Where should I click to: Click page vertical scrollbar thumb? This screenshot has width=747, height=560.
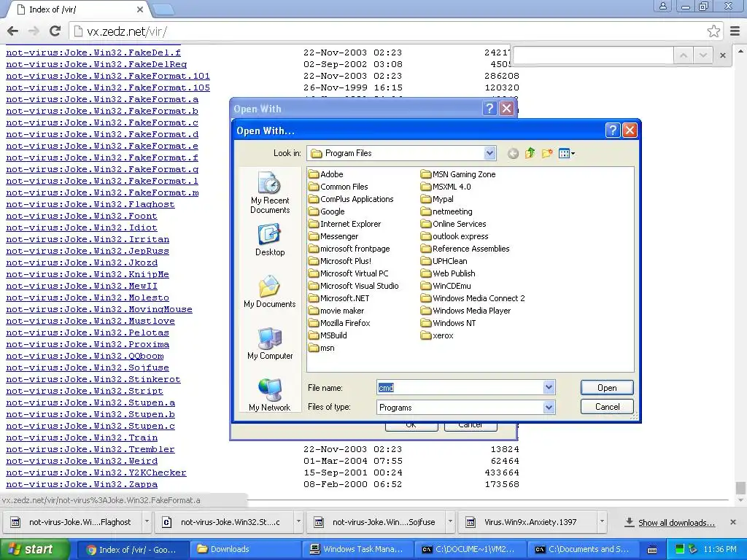coord(740,488)
